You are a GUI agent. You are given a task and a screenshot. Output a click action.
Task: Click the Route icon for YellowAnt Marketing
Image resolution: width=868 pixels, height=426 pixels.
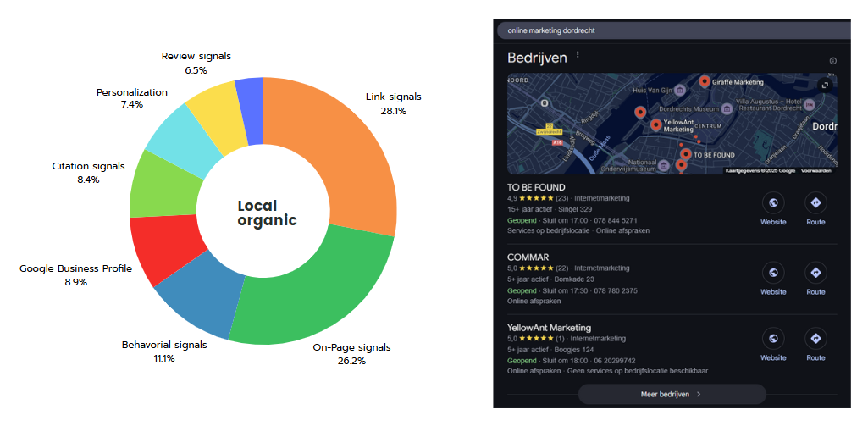815,339
